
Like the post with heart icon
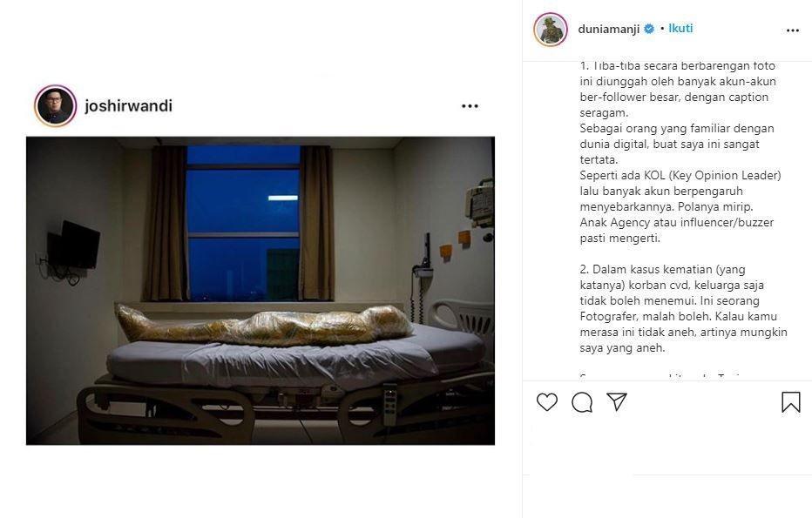point(547,402)
